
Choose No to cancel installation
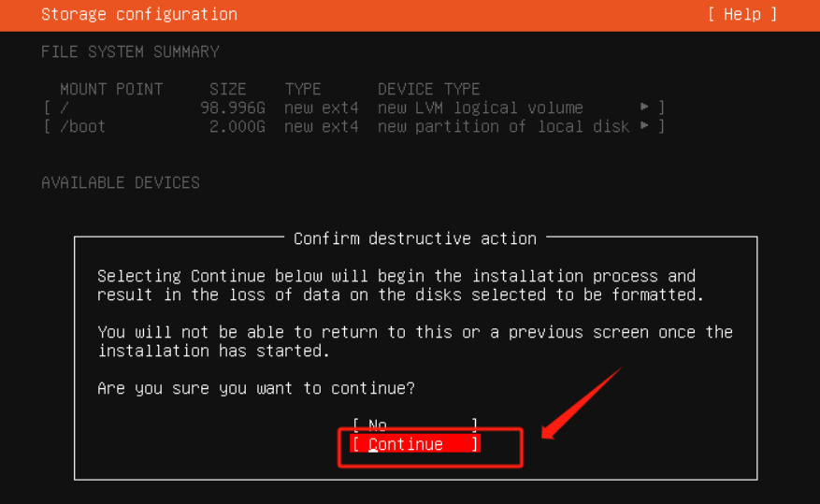click(x=414, y=425)
